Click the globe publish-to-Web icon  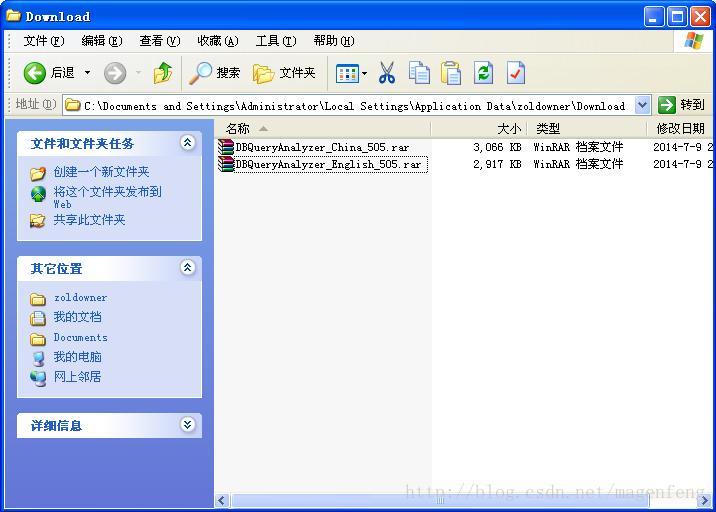[x=38, y=194]
